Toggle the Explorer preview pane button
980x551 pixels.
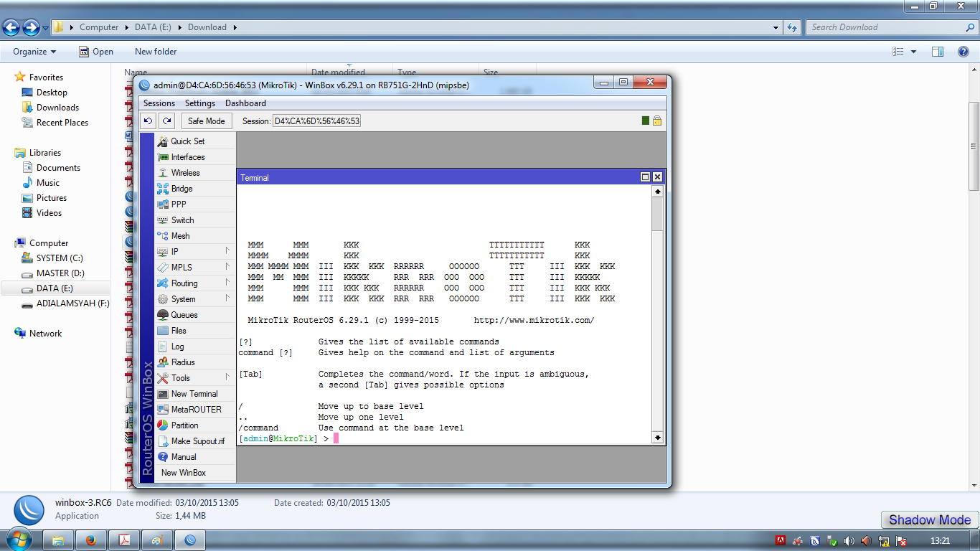(938, 52)
